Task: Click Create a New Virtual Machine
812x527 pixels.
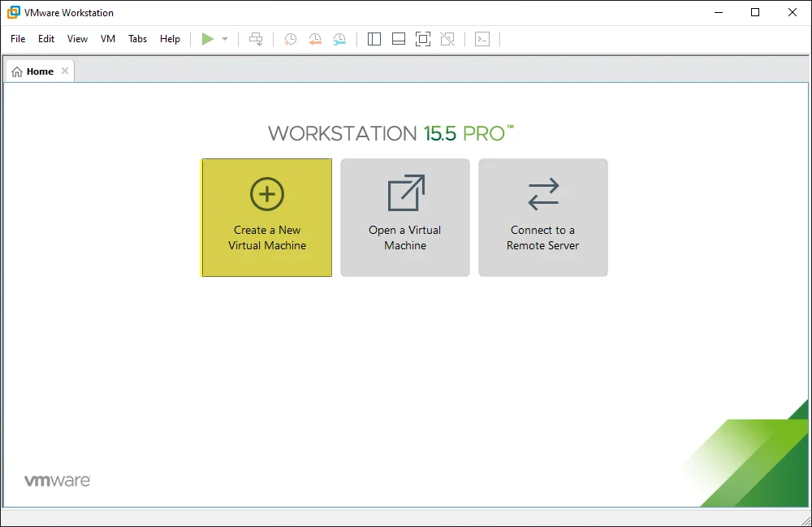Action: pyautogui.click(x=266, y=218)
